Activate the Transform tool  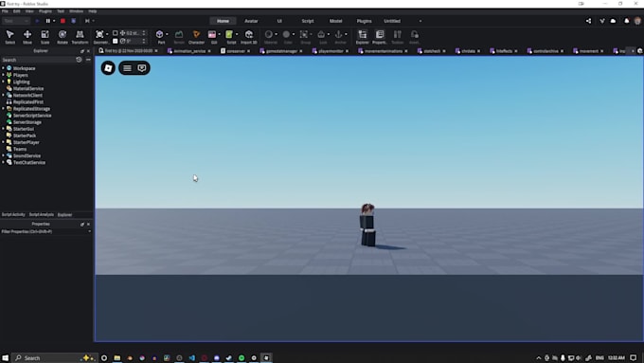coord(80,37)
